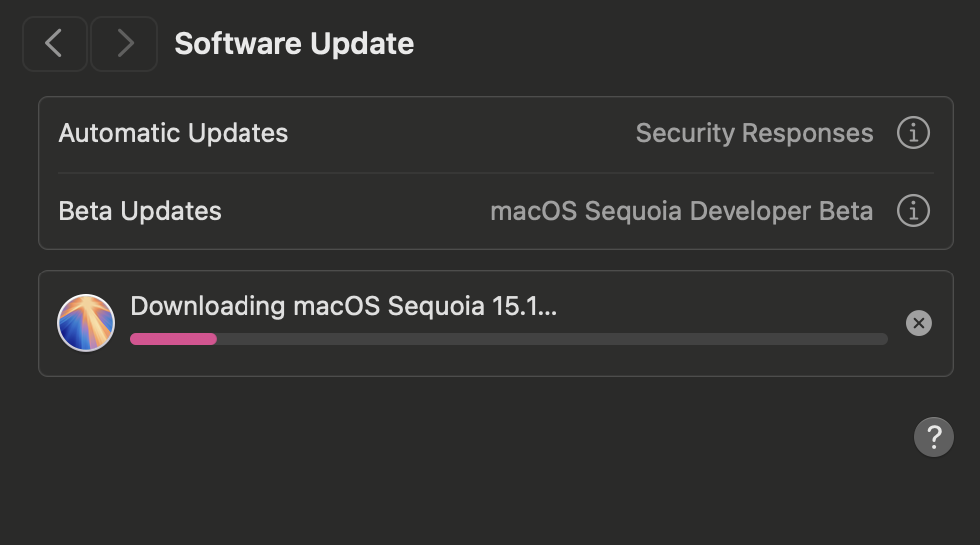Click the blank space between Automatic Updates and Security Responses
This screenshot has width=980, height=545.
tap(462, 133)
